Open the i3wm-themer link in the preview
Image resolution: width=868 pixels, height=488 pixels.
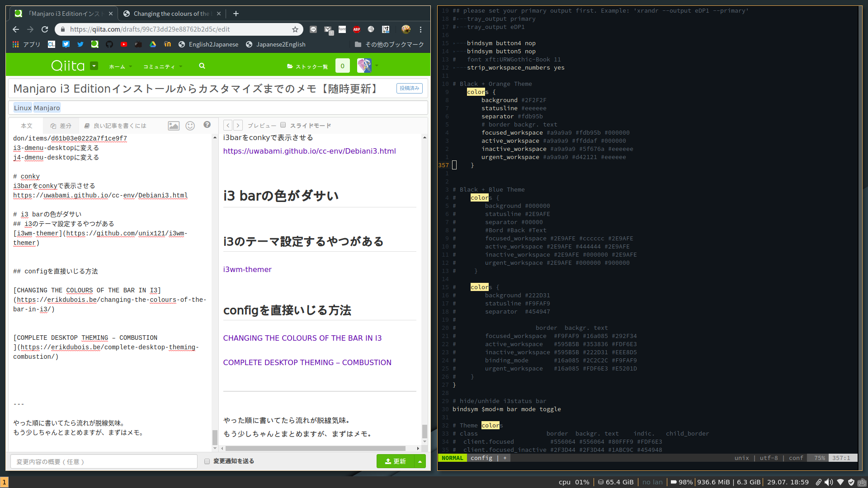(247, 269)
